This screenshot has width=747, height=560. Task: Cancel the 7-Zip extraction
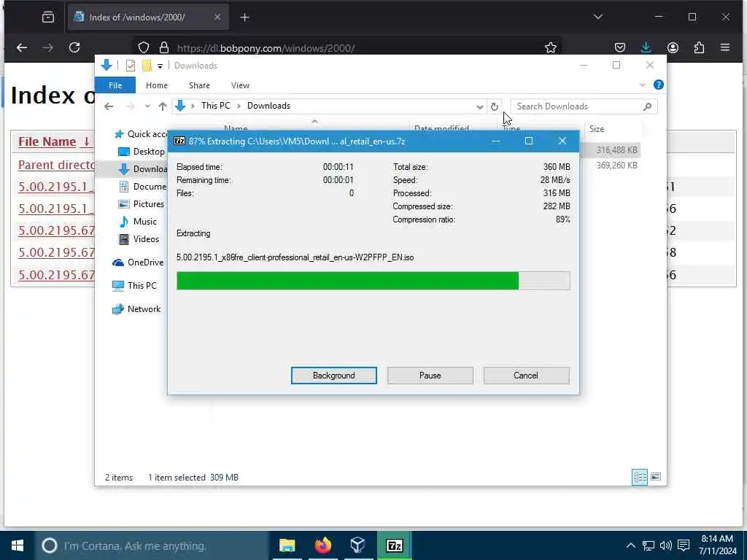click(526, 376)
